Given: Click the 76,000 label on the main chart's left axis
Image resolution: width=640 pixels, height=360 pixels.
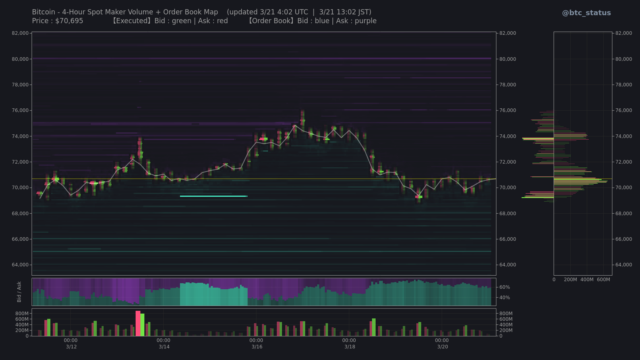Looking at the screenshot, I should [20, 111].
